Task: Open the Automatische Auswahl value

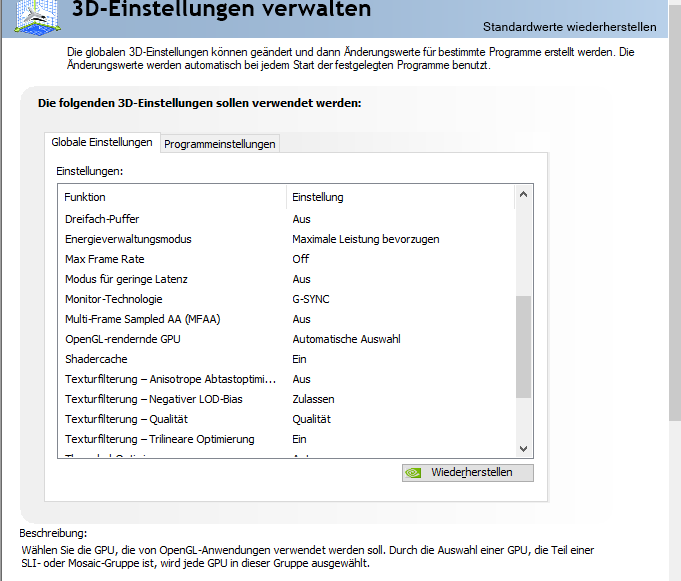Action: (347, 339)
